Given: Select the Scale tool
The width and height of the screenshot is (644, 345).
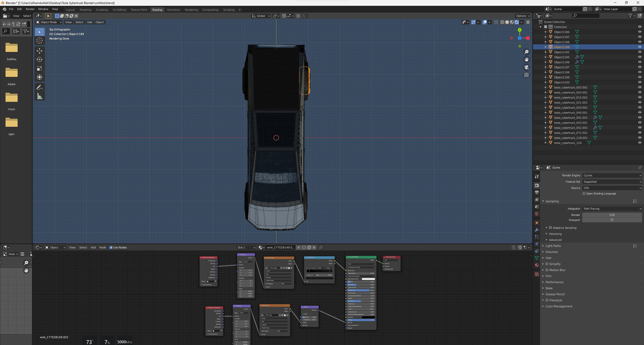Looking at the screenshot, I should coord(40,69).
